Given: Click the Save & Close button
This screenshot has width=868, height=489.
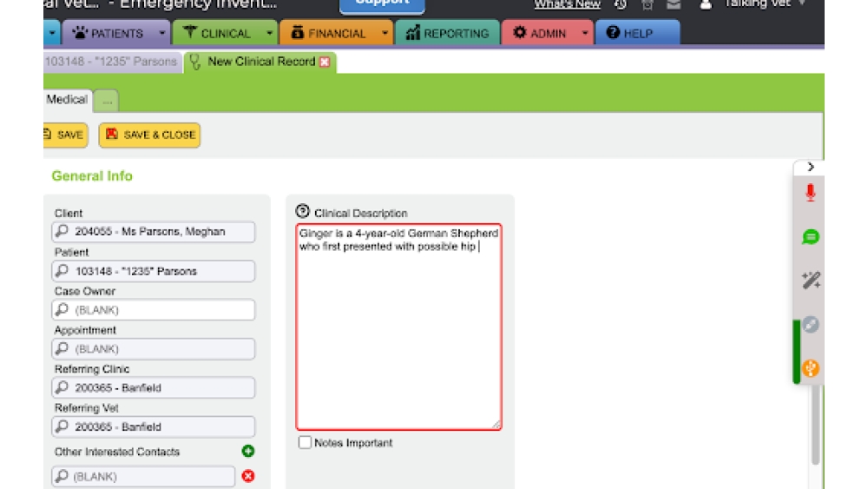Looking at the screenshot, I should pos(149,135).
